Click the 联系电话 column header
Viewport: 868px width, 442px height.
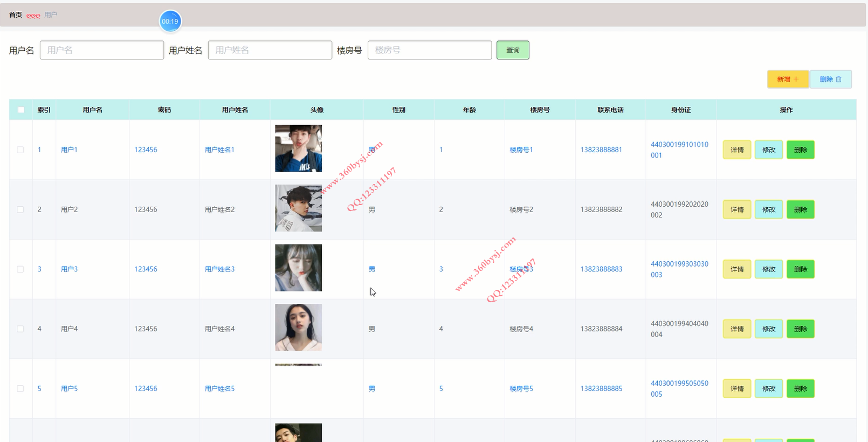coord(610,110)
